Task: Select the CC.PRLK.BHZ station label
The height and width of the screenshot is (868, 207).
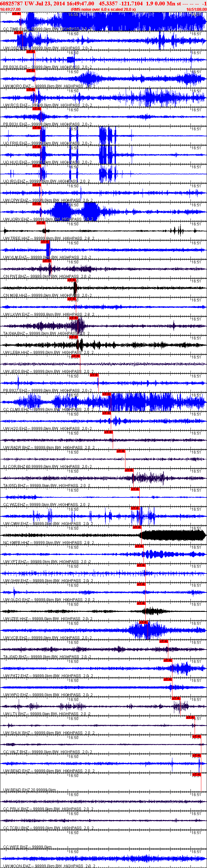Action: (48, 809)
